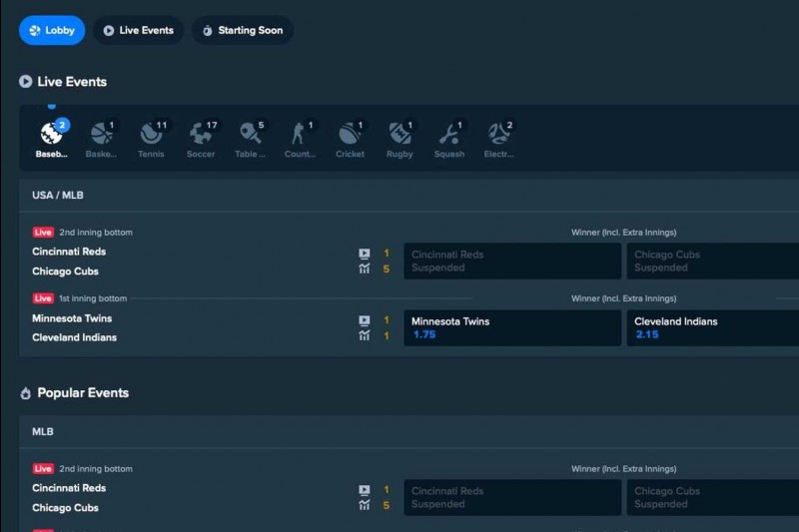This screenshot has width=799, height=532.
Task: Open statistics icon for Reds vs Cubs in USA / MLB
Action: click(x=365, y=268)
